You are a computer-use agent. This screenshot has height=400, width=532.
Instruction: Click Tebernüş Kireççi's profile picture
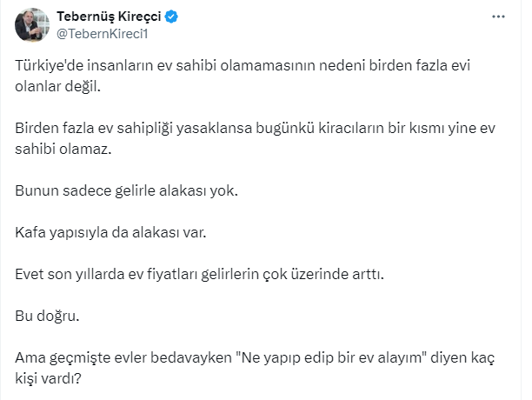point(30,24)
